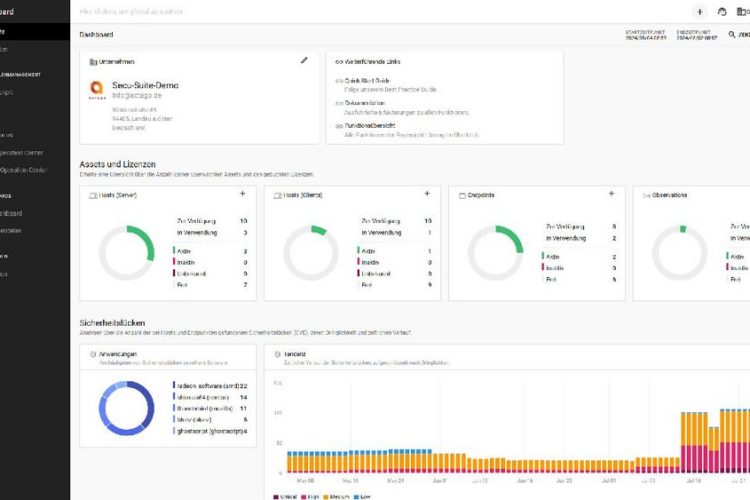Viewport: 750px width, 500px height.
Task: Click the building company icon in top bar
Action: click(741, 11)
